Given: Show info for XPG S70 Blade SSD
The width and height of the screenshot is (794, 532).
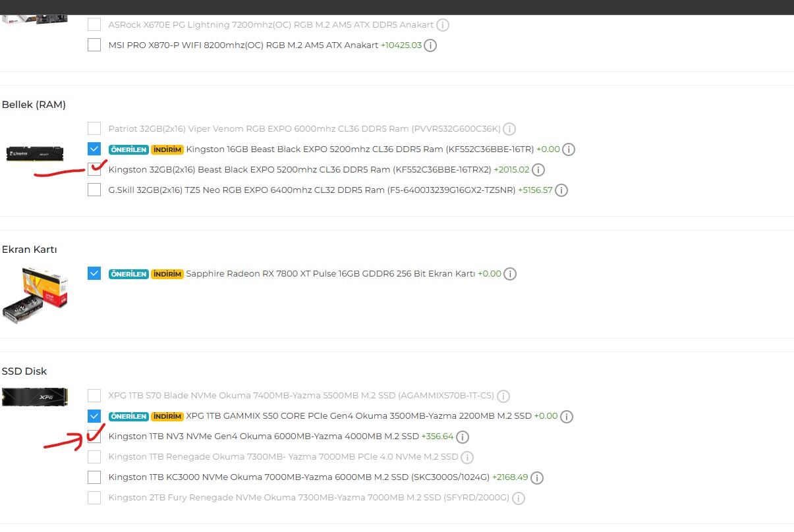Looking at the screenshot, I should coord(503,396).
